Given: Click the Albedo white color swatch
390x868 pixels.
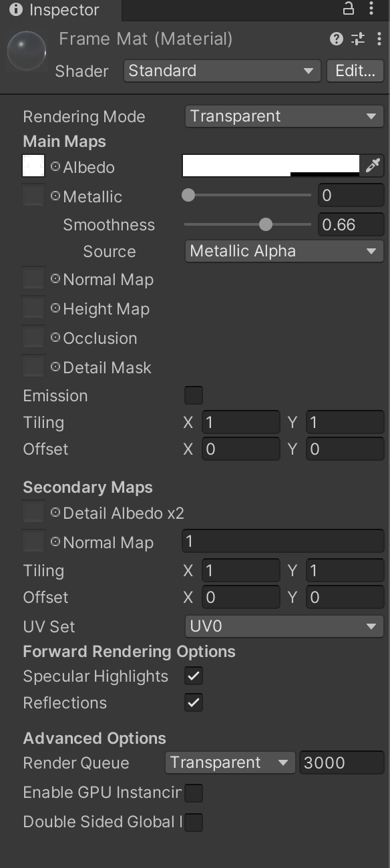Looking at the screenshot, I should click(x=271, y=166).
